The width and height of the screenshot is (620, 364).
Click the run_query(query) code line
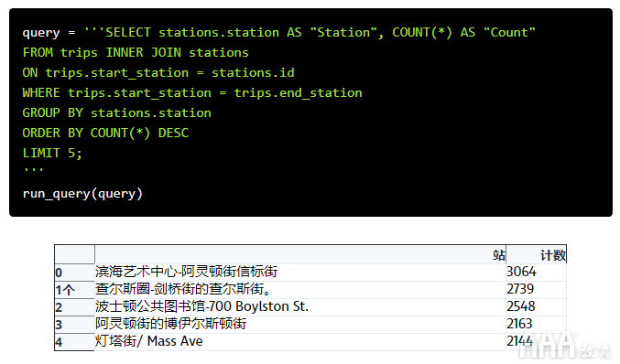pyautogui.click(x=82, y=194)
